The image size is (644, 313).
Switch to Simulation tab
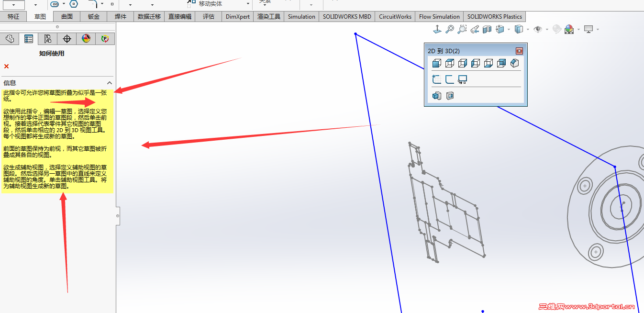point(301,16)
